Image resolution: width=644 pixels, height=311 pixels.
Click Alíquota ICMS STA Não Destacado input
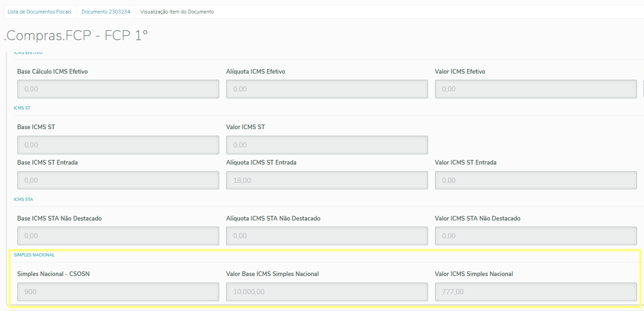pyautogui.click(x=327, y=236)
